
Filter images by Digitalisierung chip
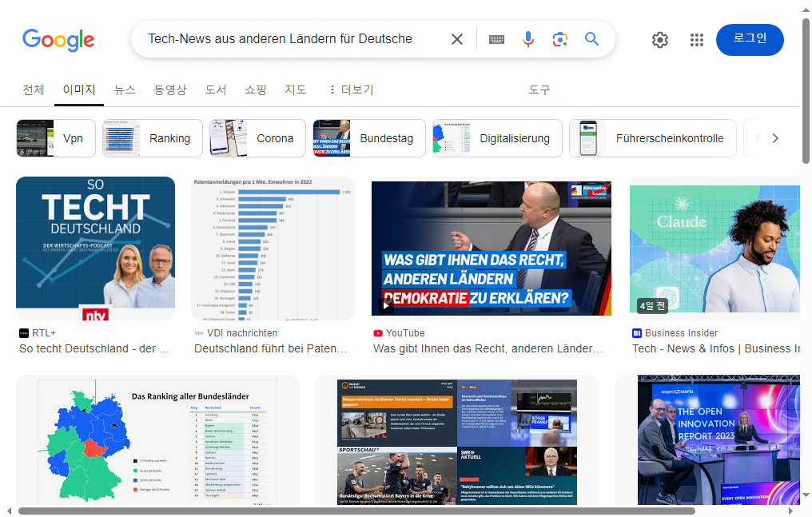point(497,138)
